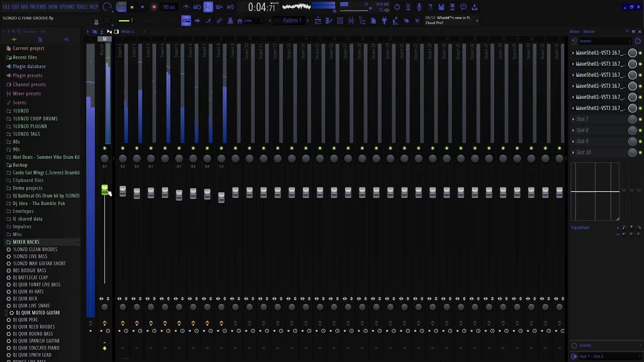Toggle the Mixer window icon in the toolbar
The image size is (644, 362).
click(351, 21)
